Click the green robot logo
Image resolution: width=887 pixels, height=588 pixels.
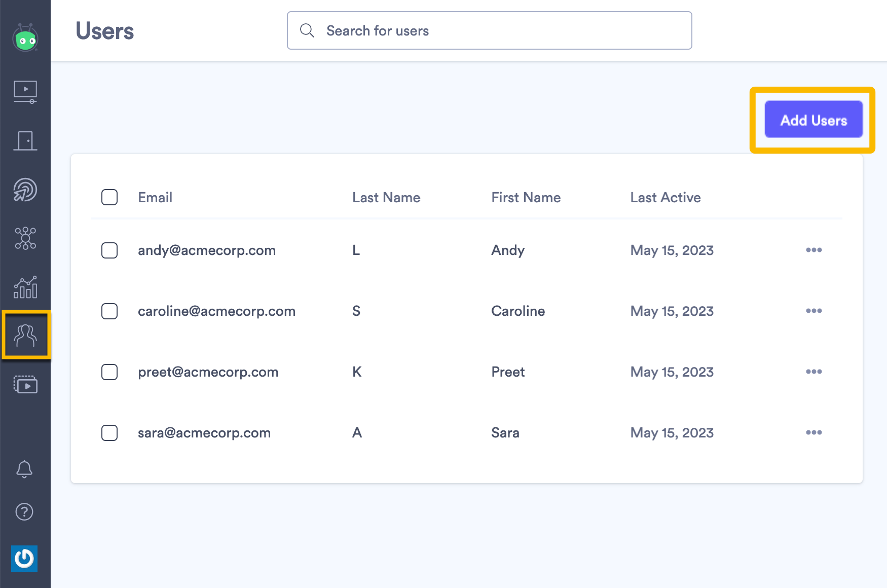(26, 38)
